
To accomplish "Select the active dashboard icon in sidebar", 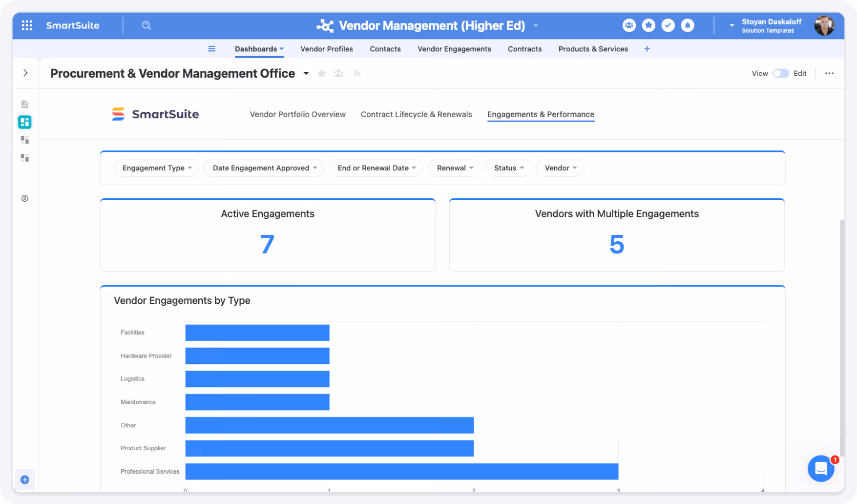I will [x=25, y=122].
